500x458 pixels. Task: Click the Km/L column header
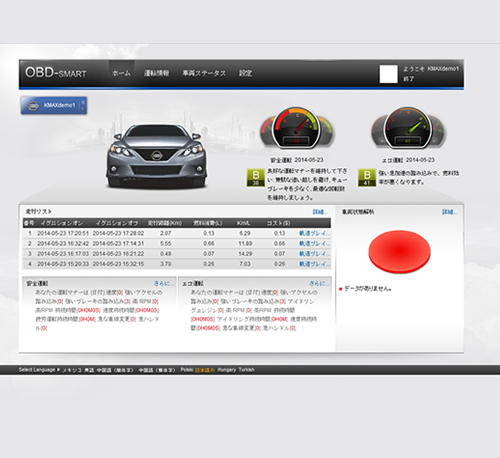pos(243,223)
